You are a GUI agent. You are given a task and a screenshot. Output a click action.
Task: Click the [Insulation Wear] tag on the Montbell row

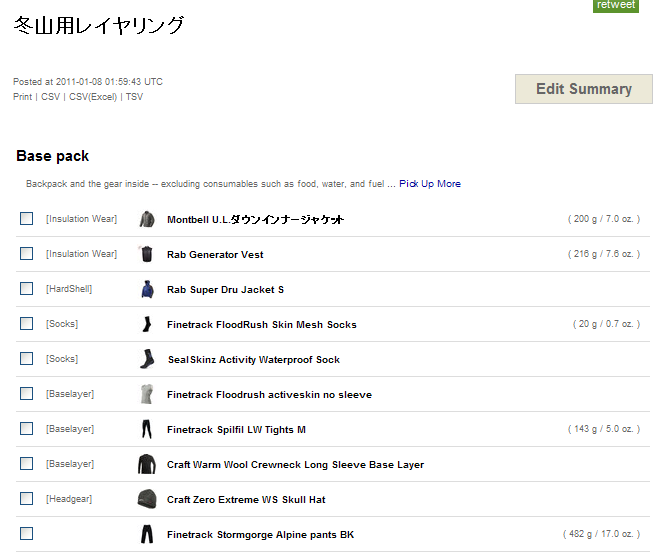[81, 219]
